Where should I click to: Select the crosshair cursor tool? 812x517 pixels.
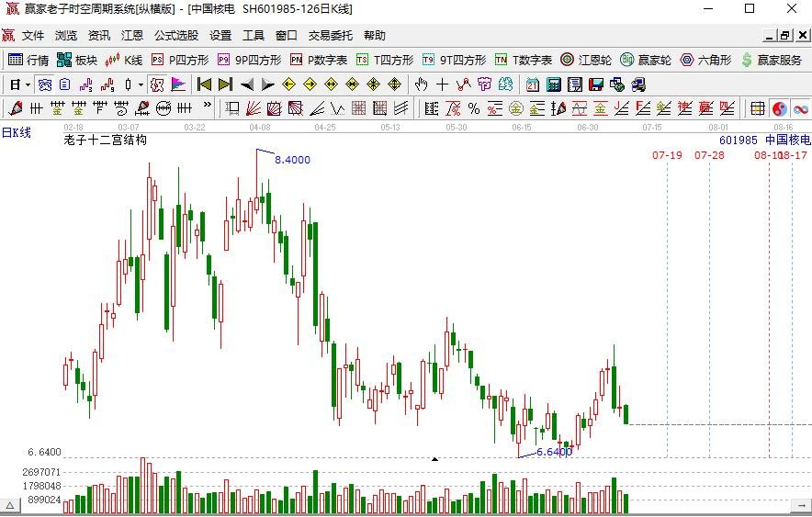(x=442, y=84)
